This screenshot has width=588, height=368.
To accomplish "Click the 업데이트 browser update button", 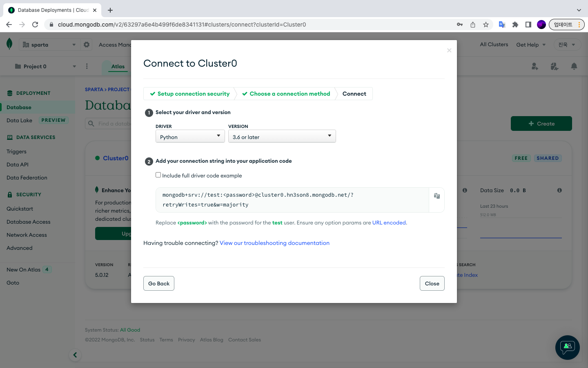I will (x=567, y=25).
